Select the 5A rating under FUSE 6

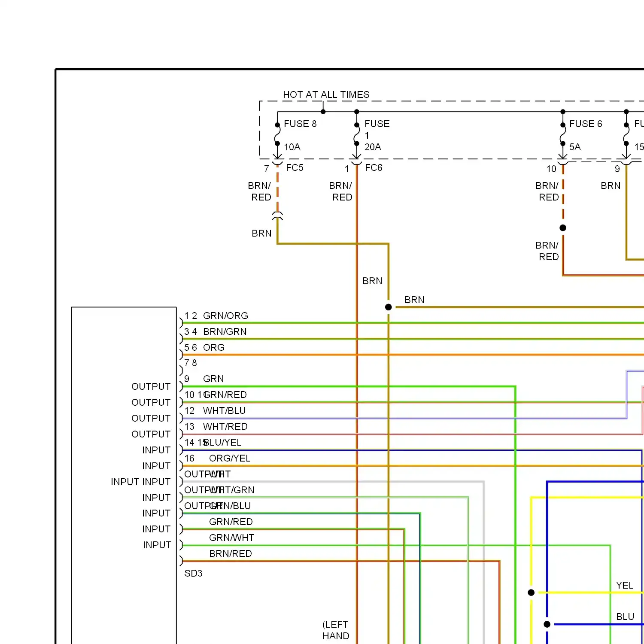[x=575, y=147]
